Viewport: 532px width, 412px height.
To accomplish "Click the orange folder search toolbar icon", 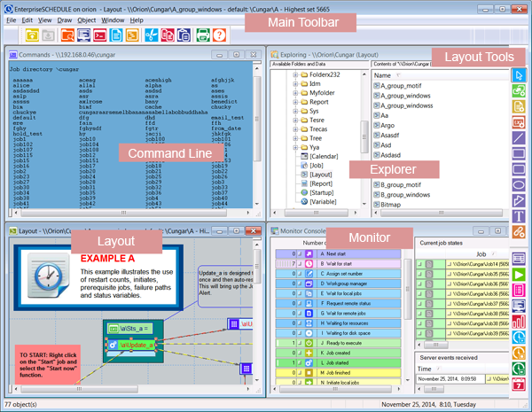I will (x=67, y=35).
